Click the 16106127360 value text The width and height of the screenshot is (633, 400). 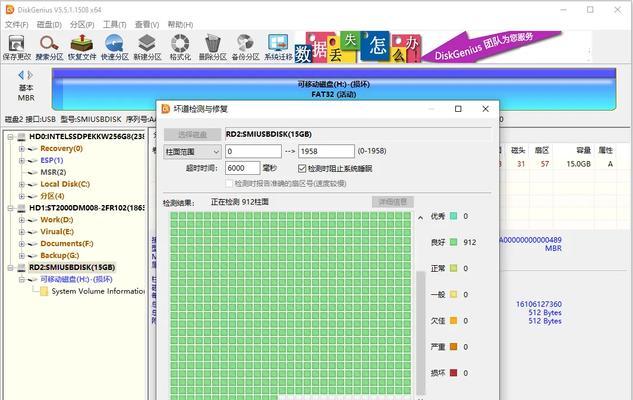539,304
